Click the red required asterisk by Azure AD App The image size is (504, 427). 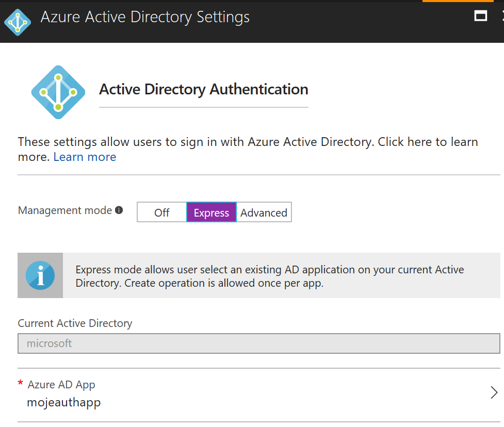[x=21, y=383]
